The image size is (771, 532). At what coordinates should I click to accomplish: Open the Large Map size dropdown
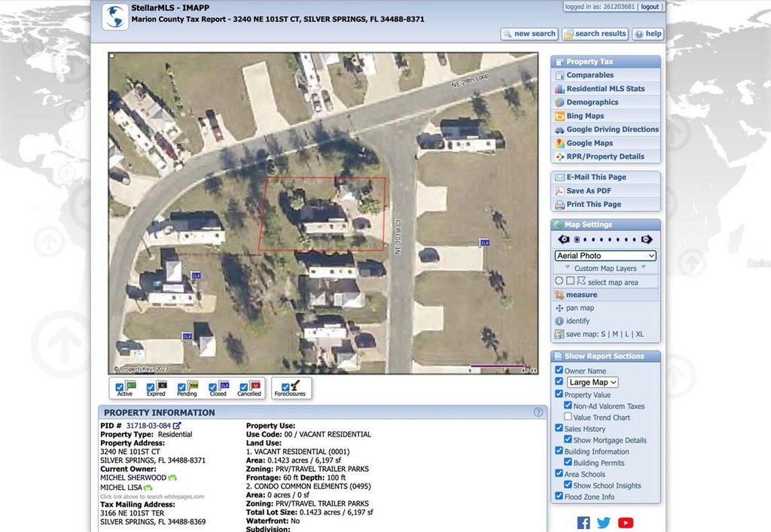592,382
